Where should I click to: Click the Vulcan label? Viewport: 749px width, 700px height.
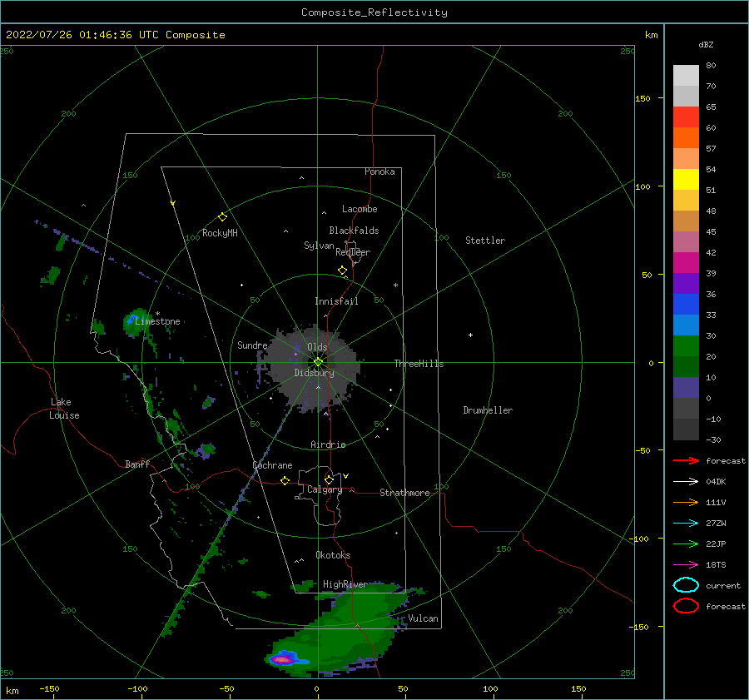pos(423,618)
